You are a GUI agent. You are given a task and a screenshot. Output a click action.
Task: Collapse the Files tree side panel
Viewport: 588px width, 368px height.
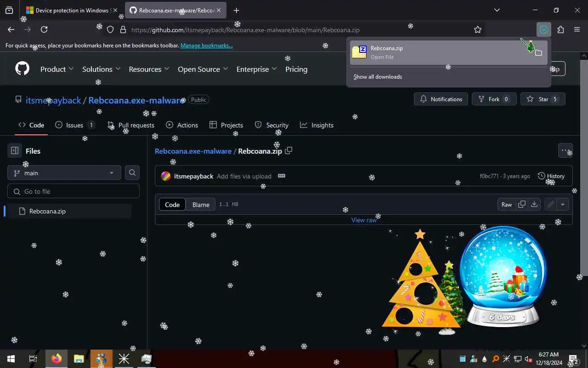pyautogui.click(x=15, y=150)
